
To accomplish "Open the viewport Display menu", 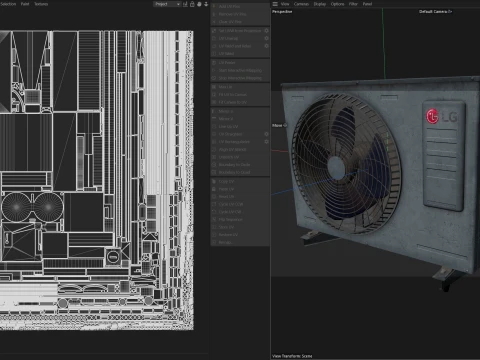I will (x=320, y=4).
